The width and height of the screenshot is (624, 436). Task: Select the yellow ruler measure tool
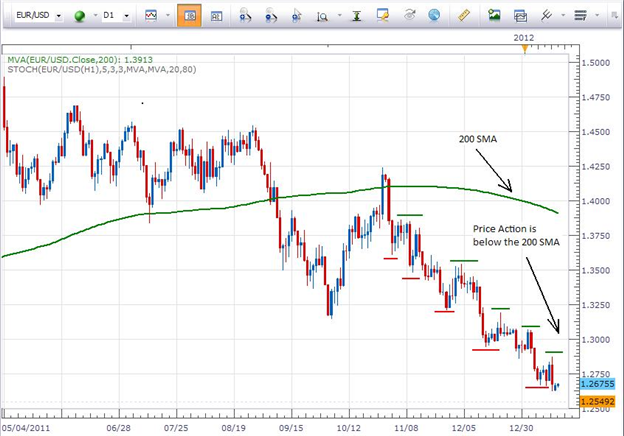[464, 16]
